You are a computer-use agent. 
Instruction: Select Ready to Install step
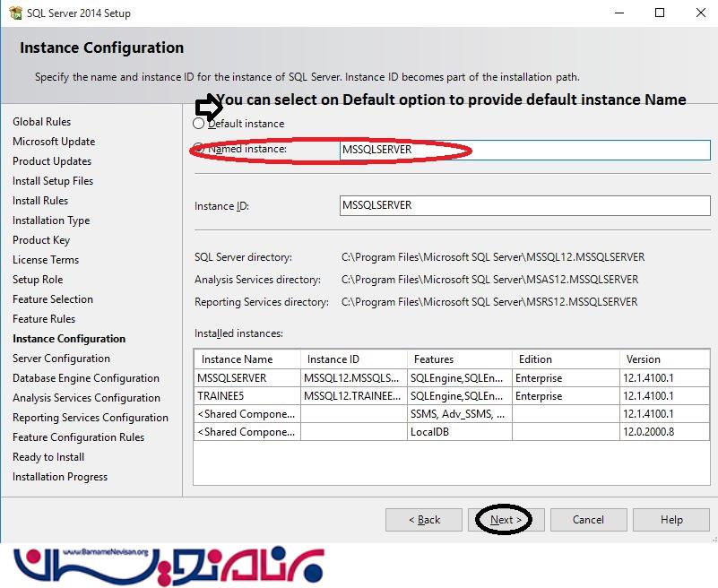[48, 456]
